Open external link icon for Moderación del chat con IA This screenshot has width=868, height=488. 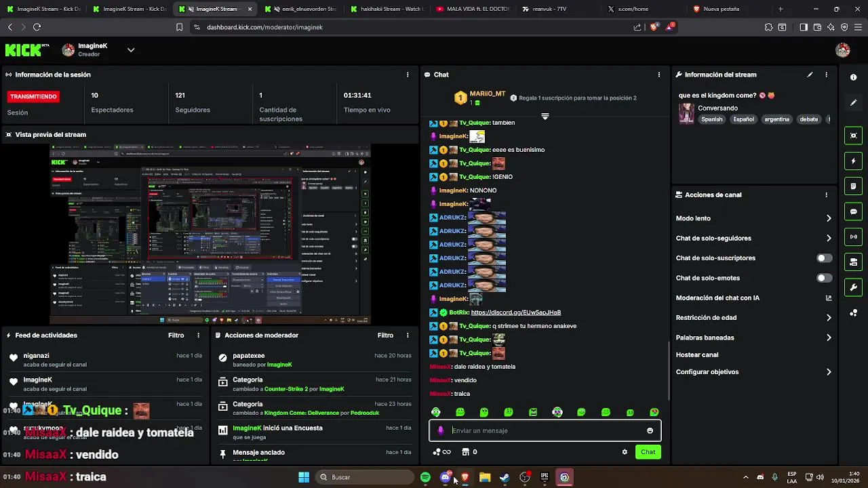pos(829,298)
